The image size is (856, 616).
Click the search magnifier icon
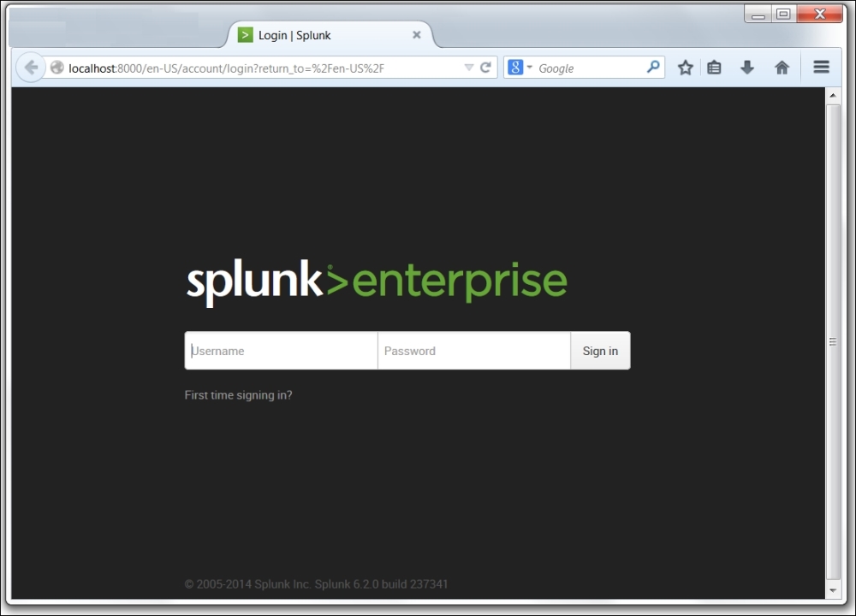[653, 67]
